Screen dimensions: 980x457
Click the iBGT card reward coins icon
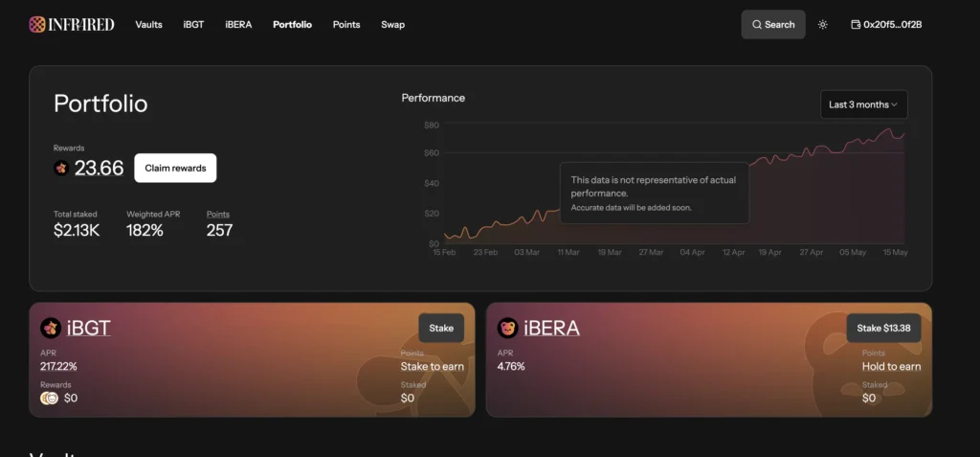tap(50, 399)
